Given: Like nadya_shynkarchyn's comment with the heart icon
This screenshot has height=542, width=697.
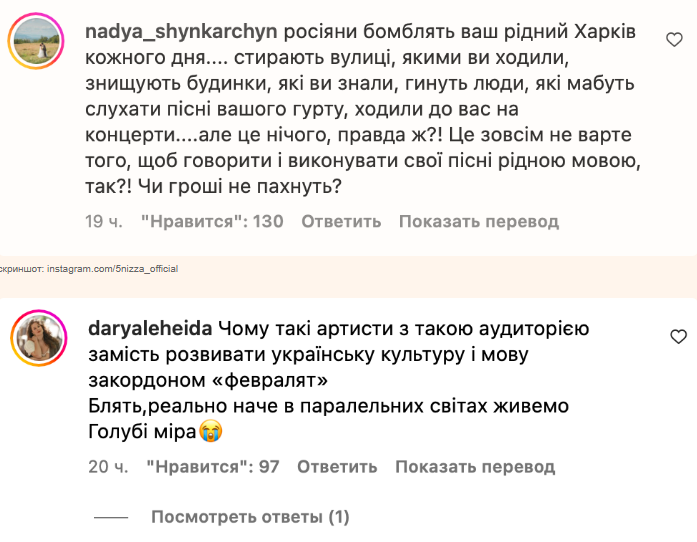Looking at the screenshot, I should click(676, 39).
